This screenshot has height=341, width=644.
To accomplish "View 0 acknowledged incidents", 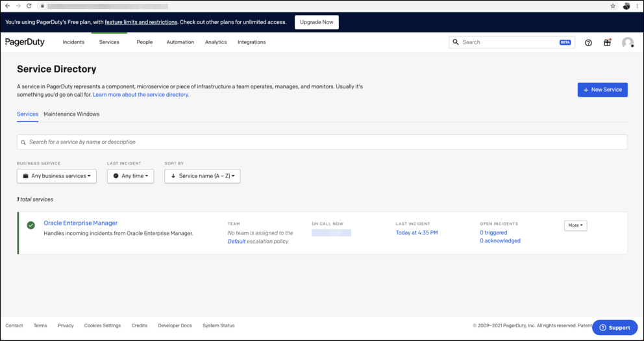I will click(500, 241).
